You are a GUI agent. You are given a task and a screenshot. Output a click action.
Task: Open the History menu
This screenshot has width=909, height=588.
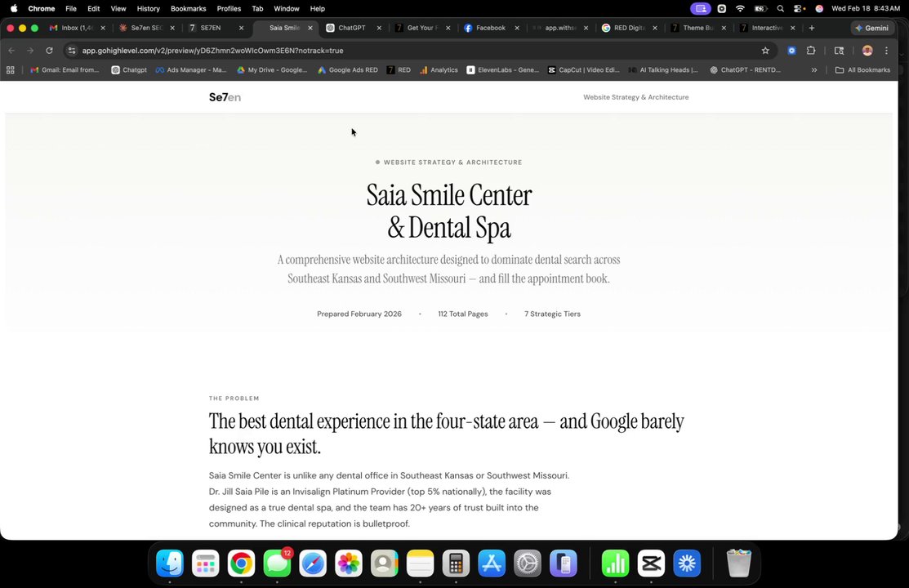[x=148, y=9]
